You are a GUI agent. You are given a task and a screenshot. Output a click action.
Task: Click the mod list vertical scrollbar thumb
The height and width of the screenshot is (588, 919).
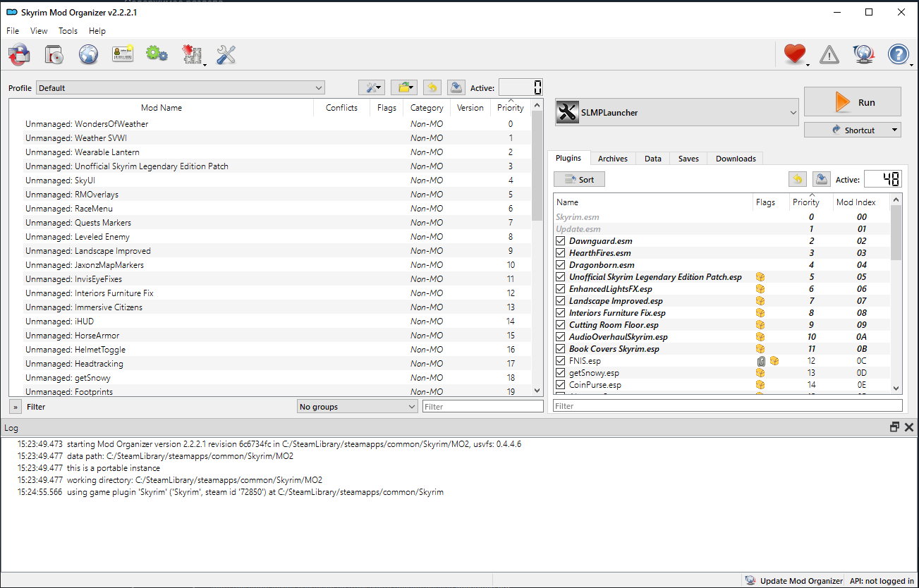537,166
